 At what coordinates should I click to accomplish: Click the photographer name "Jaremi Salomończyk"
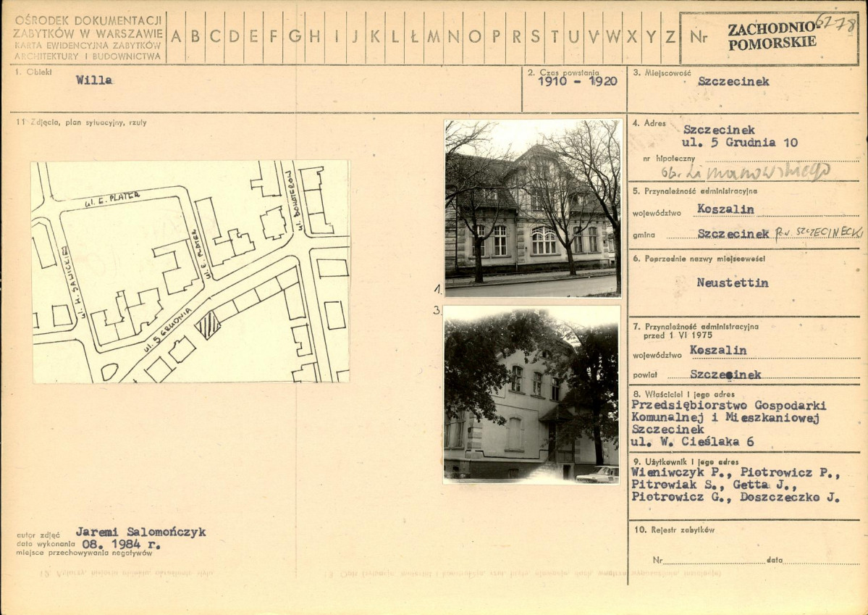pyautogui.click(x=140, y=532)
